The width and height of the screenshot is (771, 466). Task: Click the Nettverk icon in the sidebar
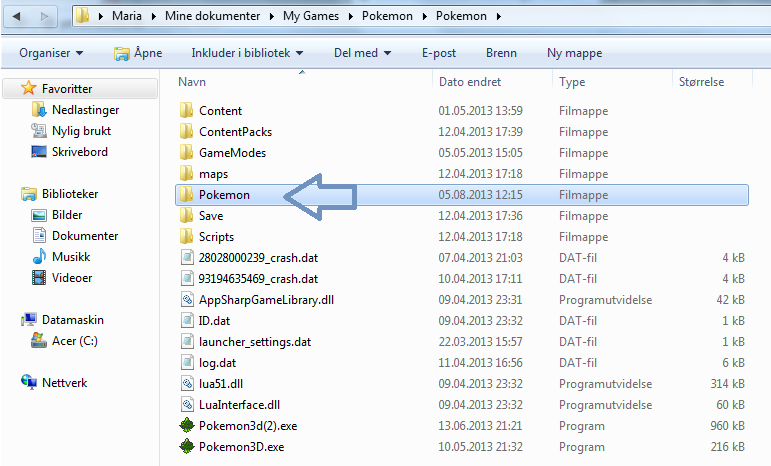29,382
